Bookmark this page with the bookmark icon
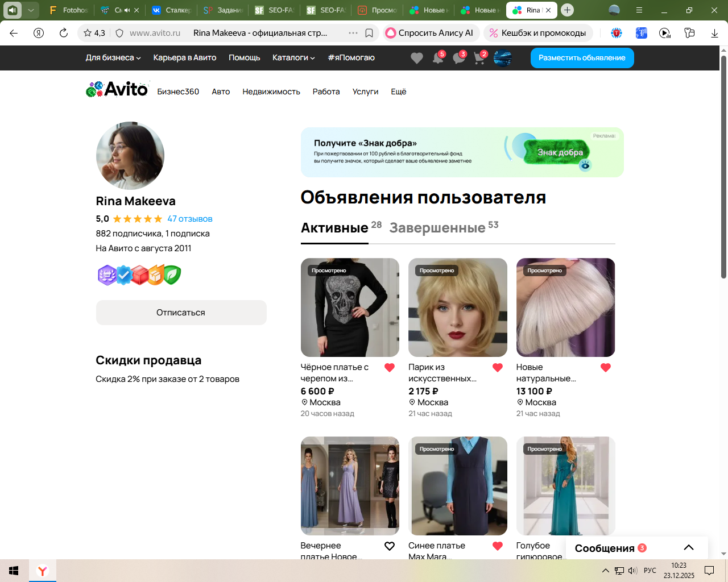This screenshot has width=728, height=582. (x=369, y=33)
